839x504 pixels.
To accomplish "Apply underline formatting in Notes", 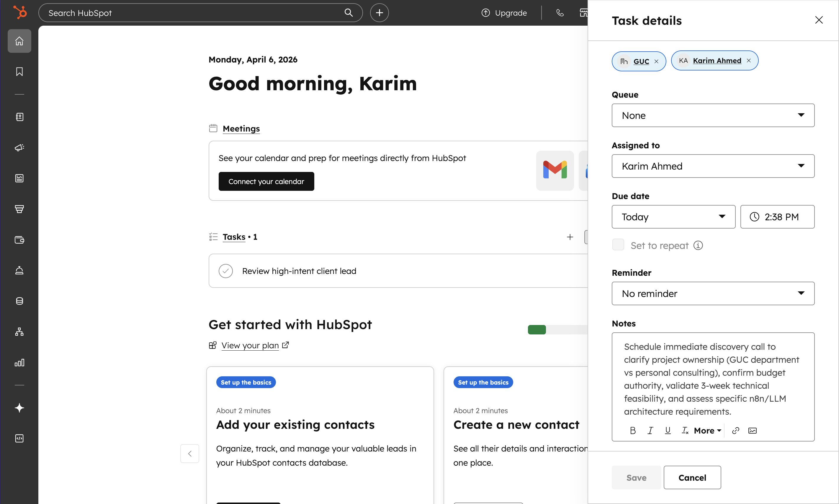I will pyautogui.click(x=668, y=430).
